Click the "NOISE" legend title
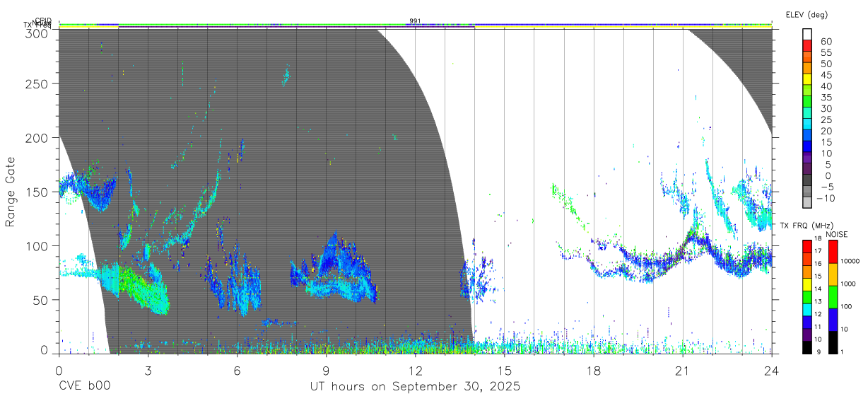The height and width of the screenshot is (401, 868). [x=837, y=234]
